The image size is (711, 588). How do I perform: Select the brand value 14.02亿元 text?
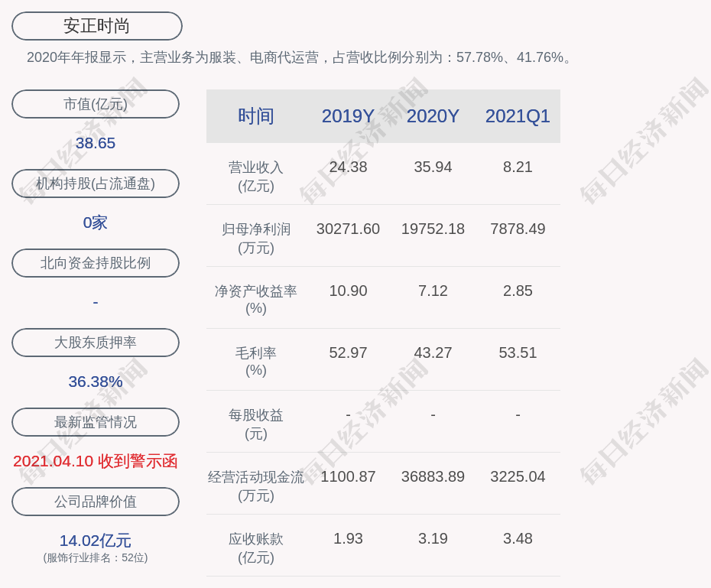tap(96, 541)
